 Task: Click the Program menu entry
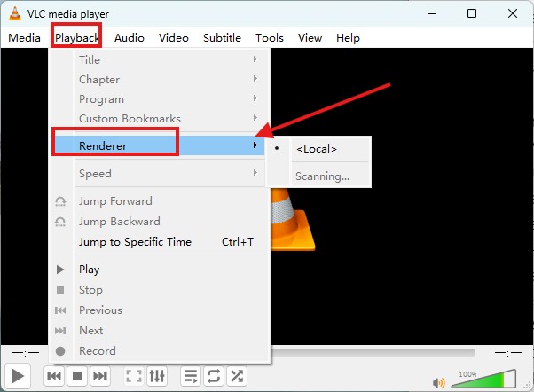point(159,99)
